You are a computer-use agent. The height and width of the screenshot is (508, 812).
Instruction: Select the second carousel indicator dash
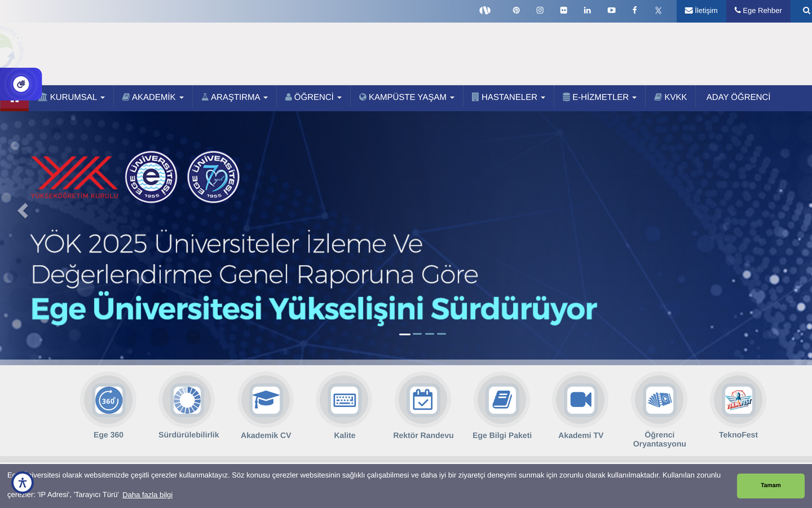click(417, 334)
